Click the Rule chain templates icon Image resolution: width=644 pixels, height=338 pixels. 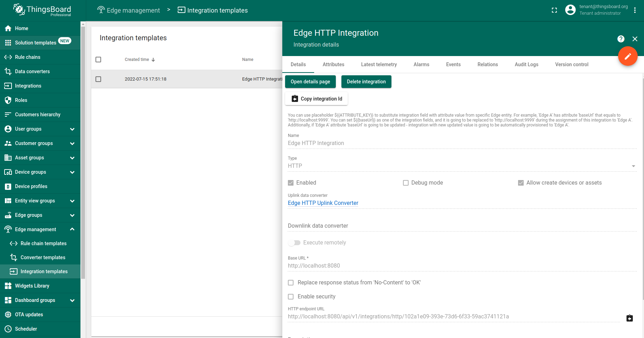click(14, 243)
